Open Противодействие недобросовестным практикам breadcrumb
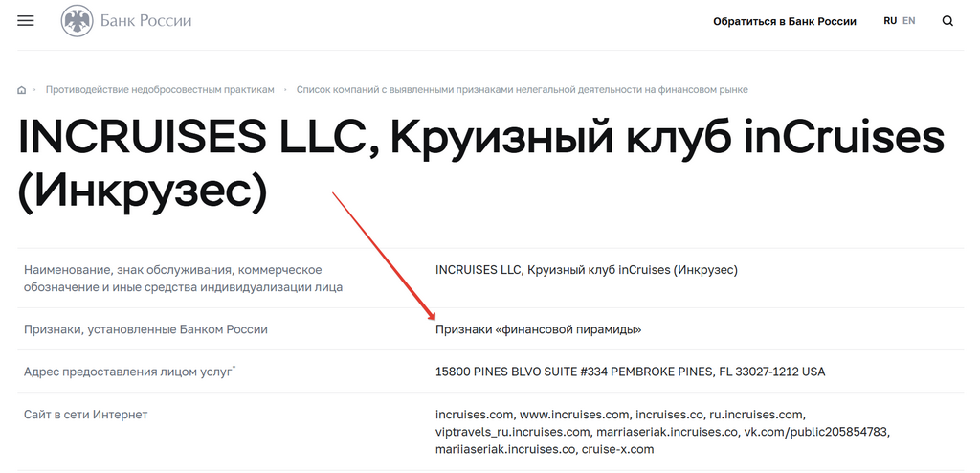980x473 pixels. [160, 89]
